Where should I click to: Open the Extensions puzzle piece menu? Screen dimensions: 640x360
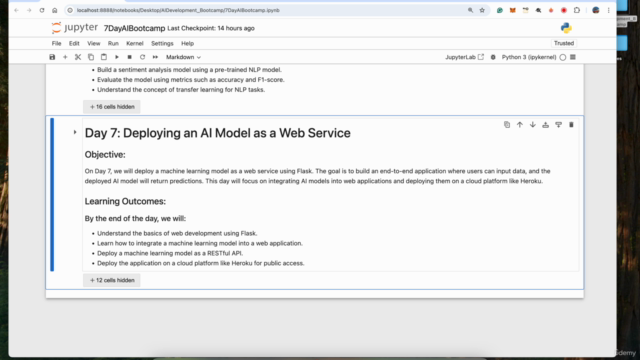[577, 10]
